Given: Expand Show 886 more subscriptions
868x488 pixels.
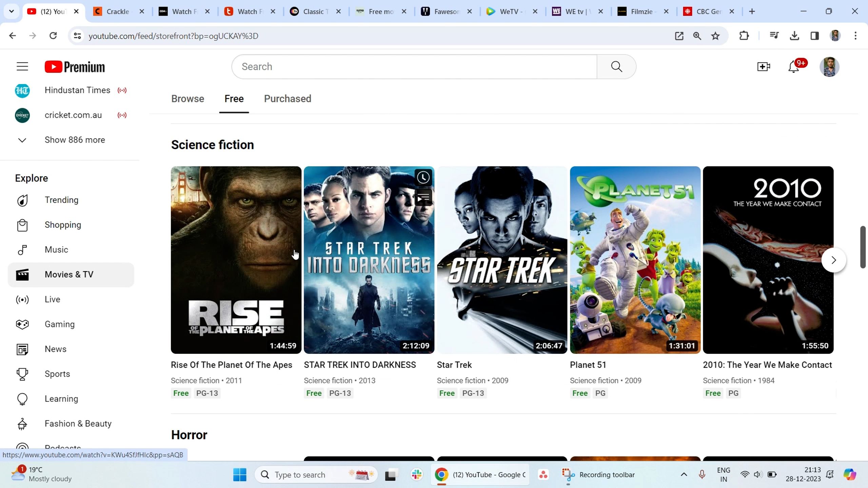Looking at the screenshot, I should pyautogui.click(x=75, y=140).
